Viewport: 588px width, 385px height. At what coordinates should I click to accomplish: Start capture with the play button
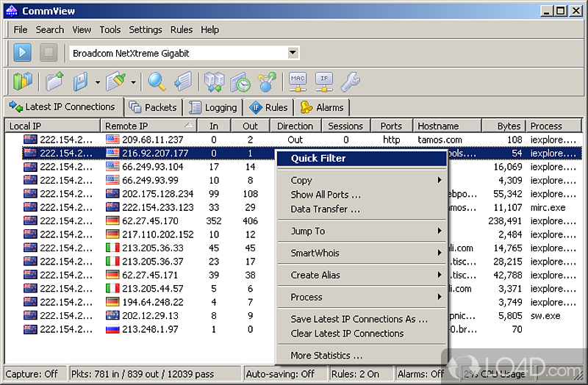pyautogui.click(x=23, y=53)
